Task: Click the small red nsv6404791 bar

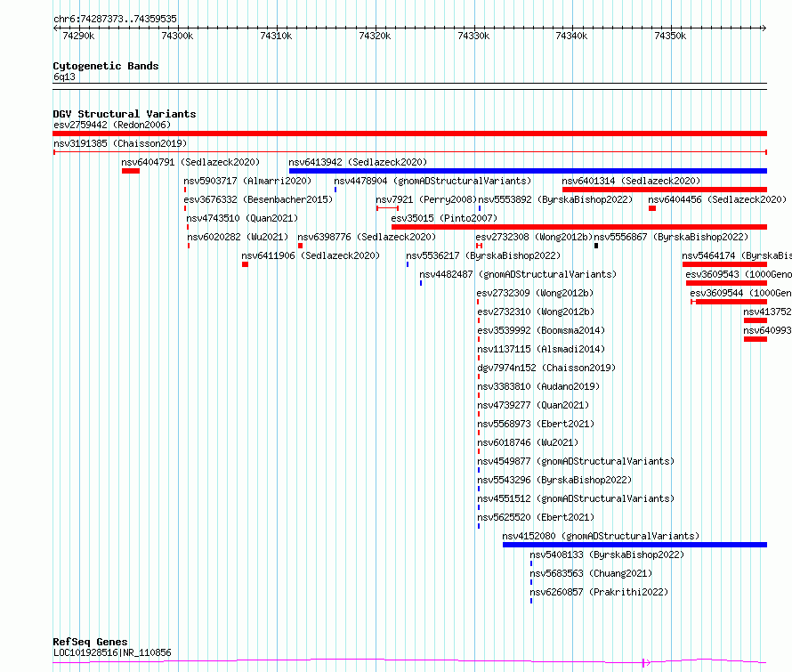Action: tap(131, 171)
